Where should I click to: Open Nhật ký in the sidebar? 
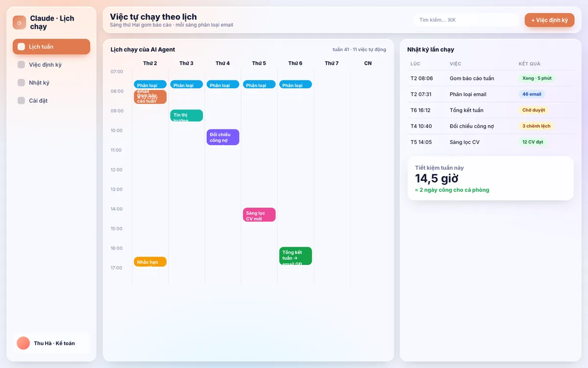click(51, 82)
